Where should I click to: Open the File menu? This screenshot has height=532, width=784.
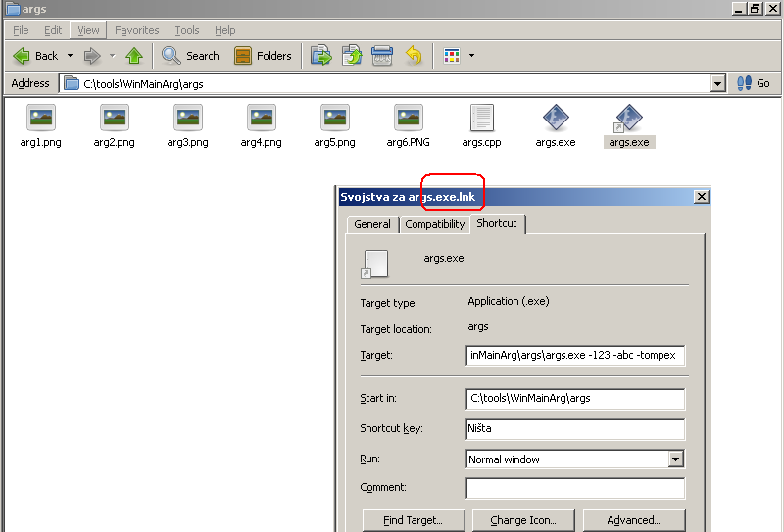(21, 30)
